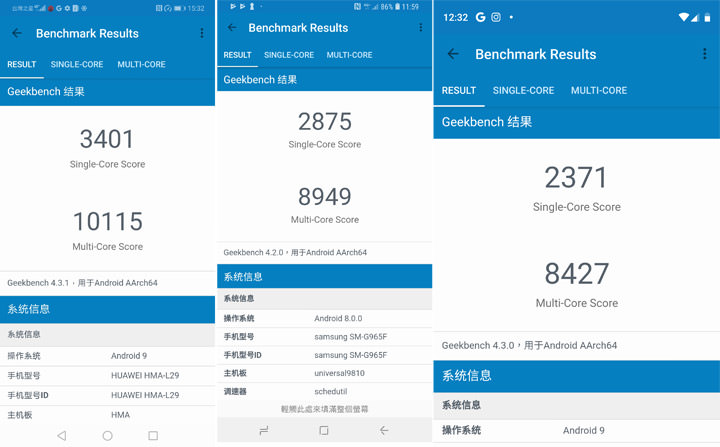Tap blue 系统信息 header in right screen
Viewport: 720px width, 447px height.
576,376
